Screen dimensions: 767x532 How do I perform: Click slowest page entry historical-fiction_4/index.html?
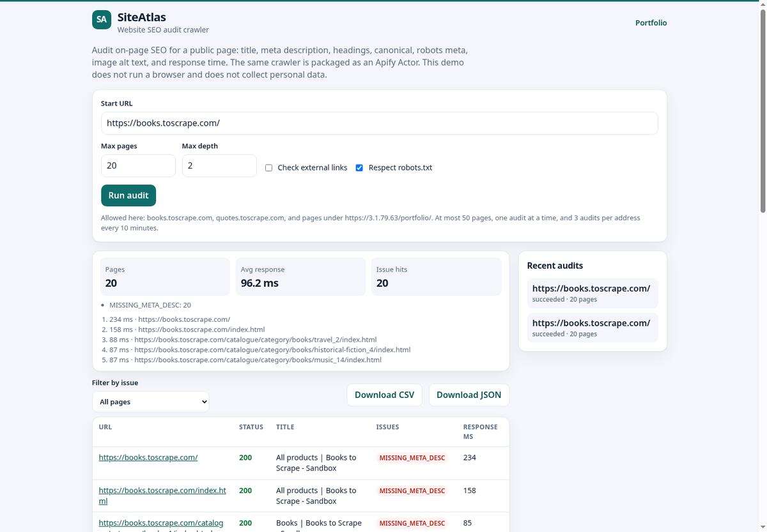pos(260,350)
